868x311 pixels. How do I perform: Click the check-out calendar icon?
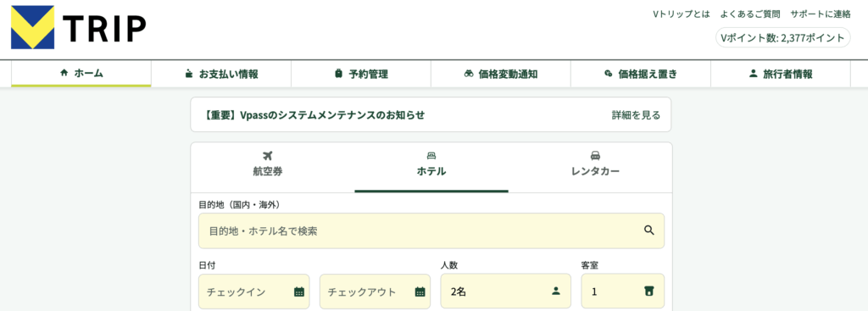coord(420,292)
